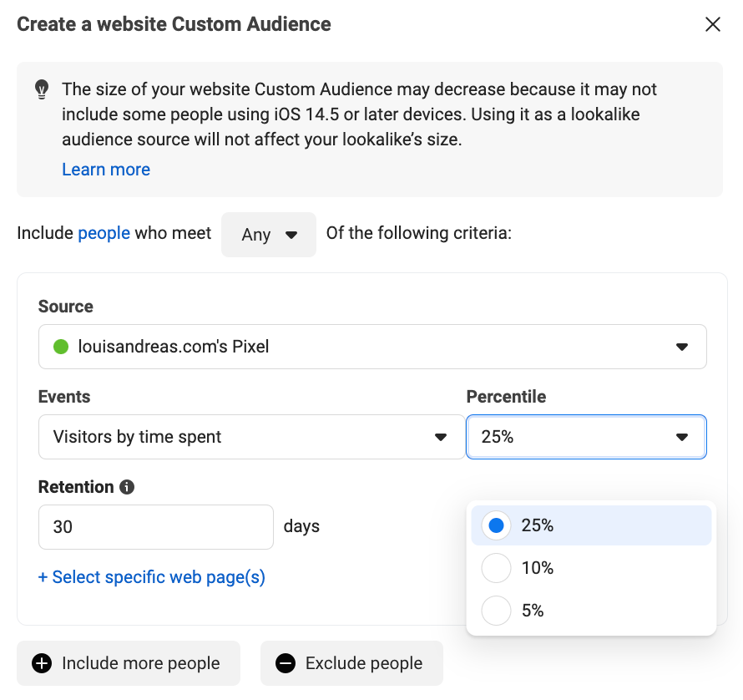Screen dimensions: 743x700
Task: Click the plus icon on Include more people
Action: tap(42, 663)
